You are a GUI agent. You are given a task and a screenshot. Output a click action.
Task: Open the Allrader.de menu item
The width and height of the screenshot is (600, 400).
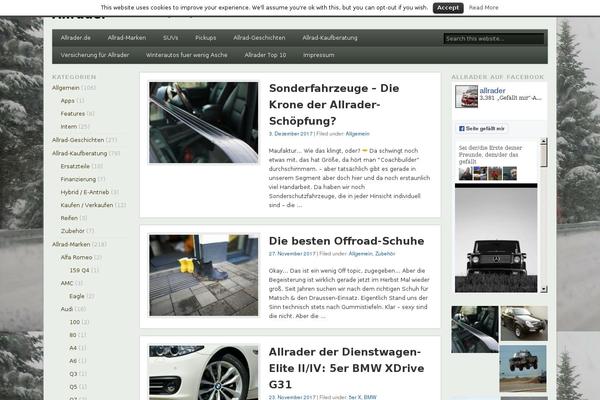76,38
